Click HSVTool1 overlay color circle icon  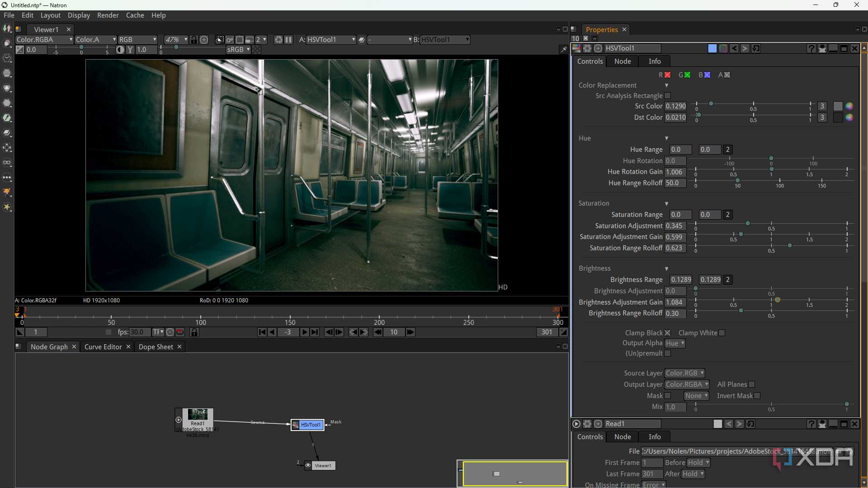pyautogui.click(x=723, y=48)
